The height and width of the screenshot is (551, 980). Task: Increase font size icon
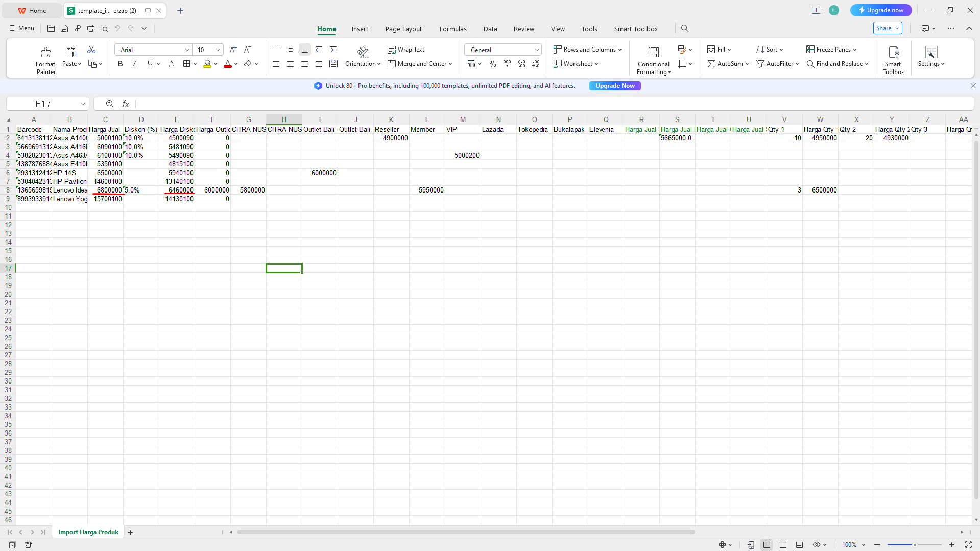click(233, 50)
